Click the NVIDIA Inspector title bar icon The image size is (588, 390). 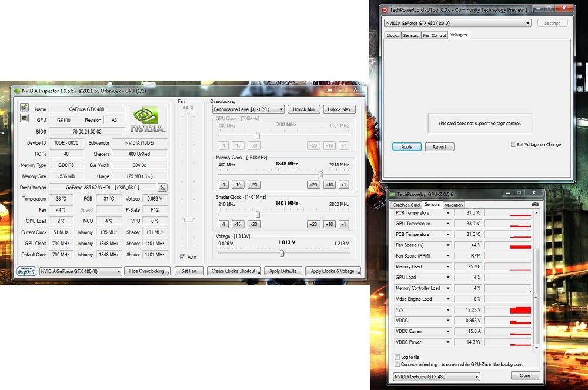pos(16,91)
